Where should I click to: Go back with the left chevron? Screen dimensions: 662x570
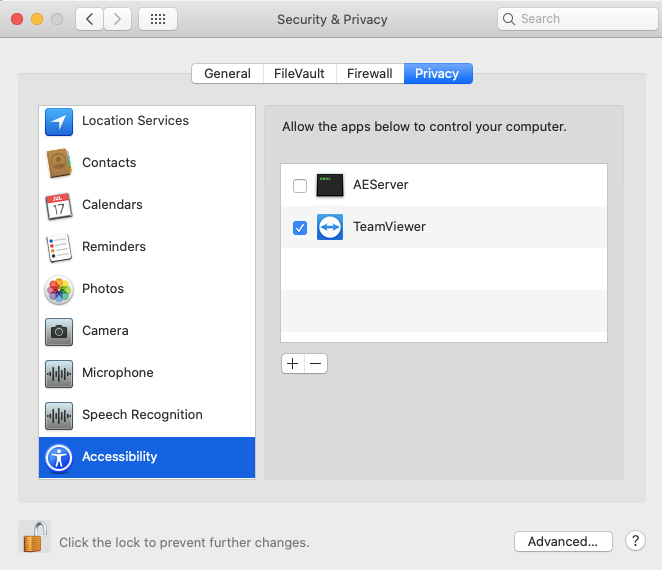click(x=90, y=19)
